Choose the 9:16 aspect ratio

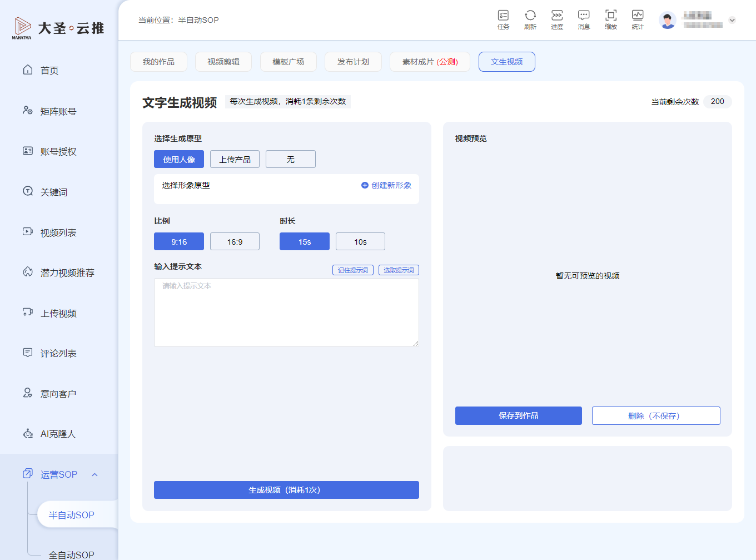pyautogui.click(x=179, y=241)
